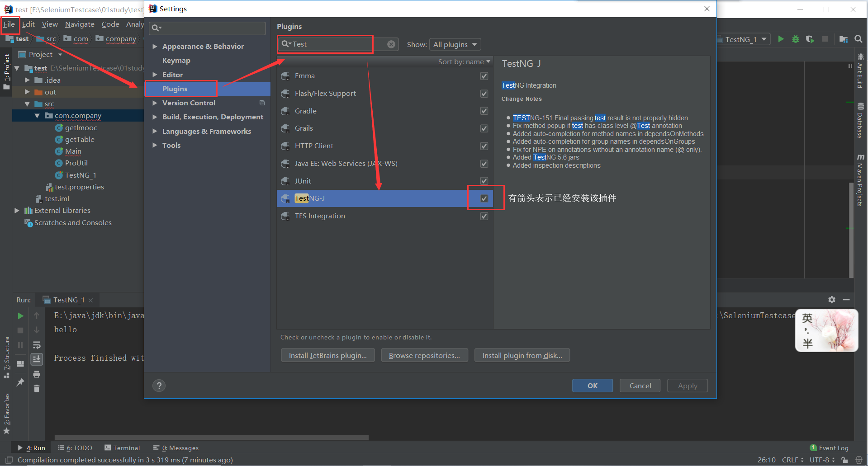Click Cancel in Settings dialog
Image resolution: width=868 pixels, height=466 pixels.
point(640,386)
